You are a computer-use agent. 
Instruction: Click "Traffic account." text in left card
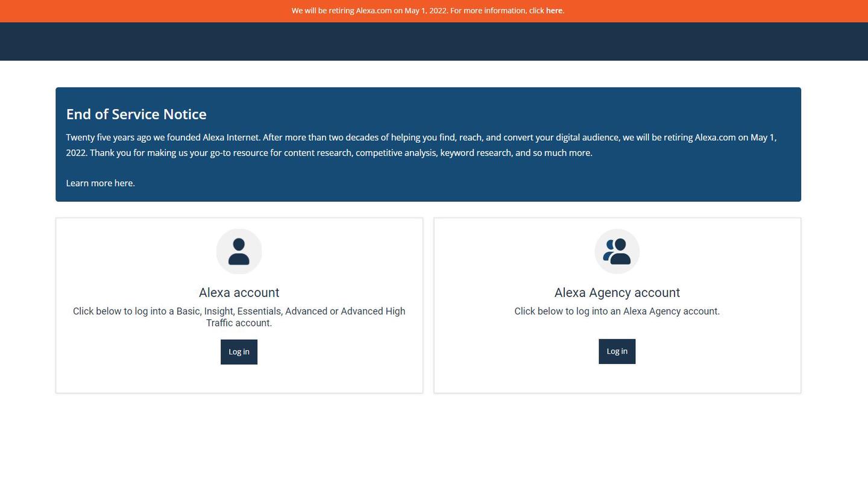(x=239, y=324)
